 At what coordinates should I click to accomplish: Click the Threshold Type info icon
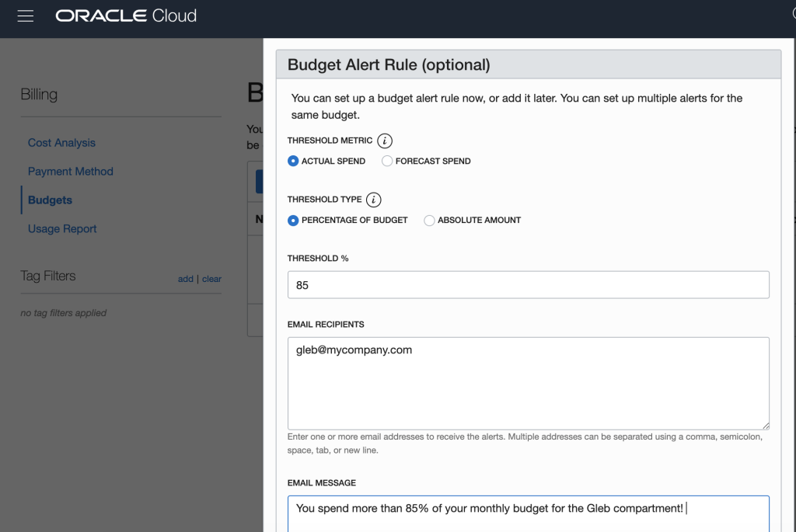coord(373,200)
